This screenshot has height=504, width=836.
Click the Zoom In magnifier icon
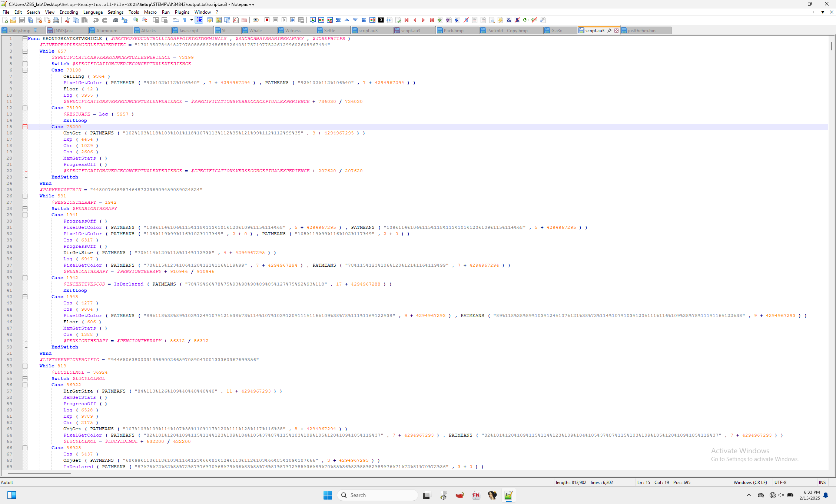coord(136,20)
